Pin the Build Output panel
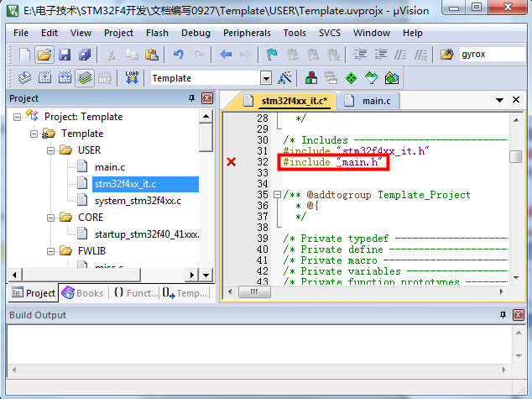Image resolution: width=532 pixels, height=399 pixels. coord(503,315)
